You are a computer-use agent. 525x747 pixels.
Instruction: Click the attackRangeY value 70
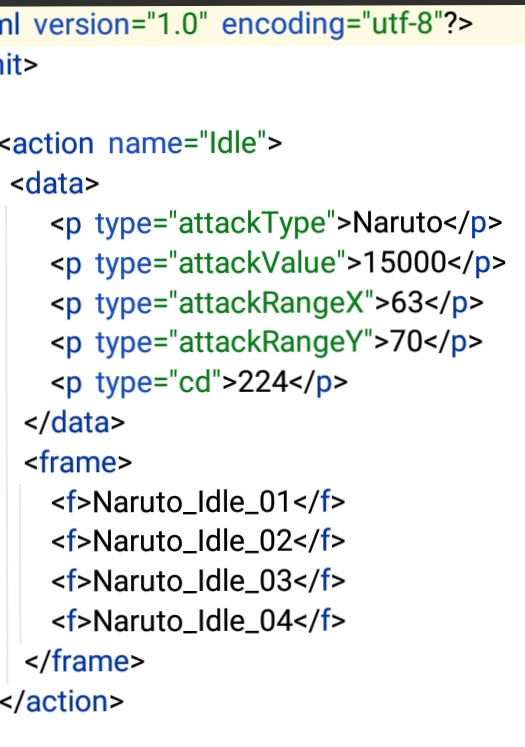tap(406, 342)
